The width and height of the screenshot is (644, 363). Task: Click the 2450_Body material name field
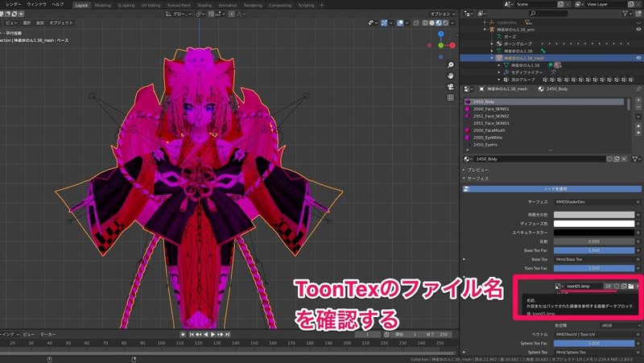click(x=539, y=159)
